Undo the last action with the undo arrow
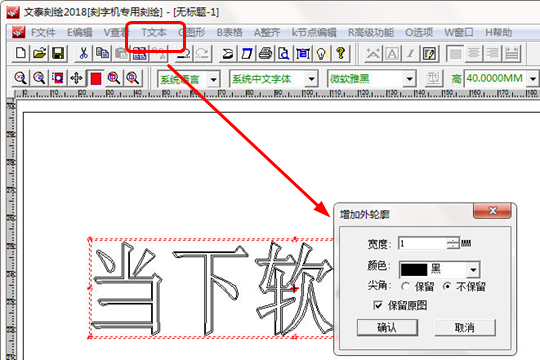The height and width of the screenshot is (360, 540). pos(184,53)
